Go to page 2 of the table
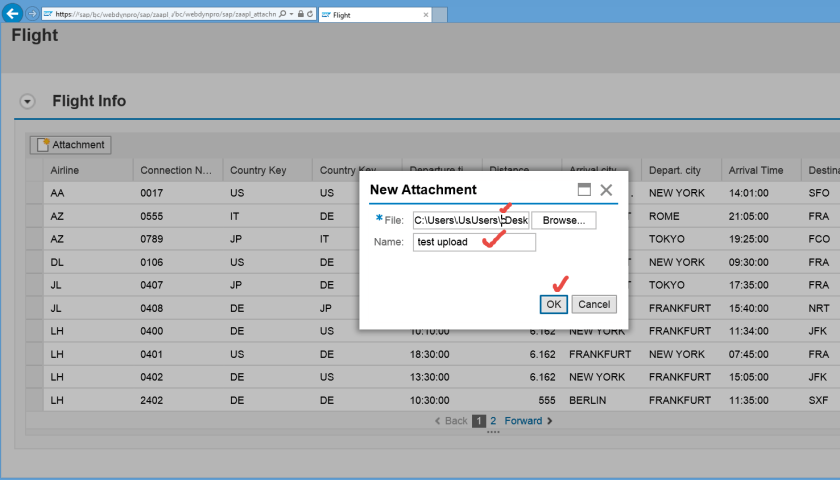Screen dimensions: 840x480 click(x=493, y=421)
